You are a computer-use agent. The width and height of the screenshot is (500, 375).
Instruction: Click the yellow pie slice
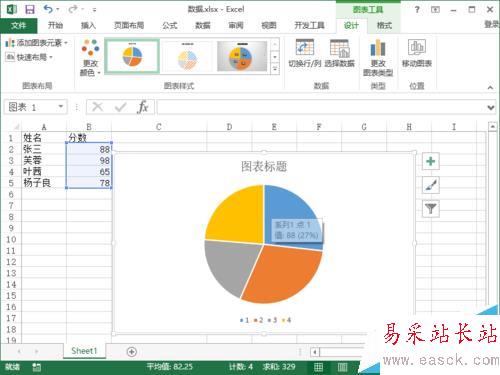point(240,217)
